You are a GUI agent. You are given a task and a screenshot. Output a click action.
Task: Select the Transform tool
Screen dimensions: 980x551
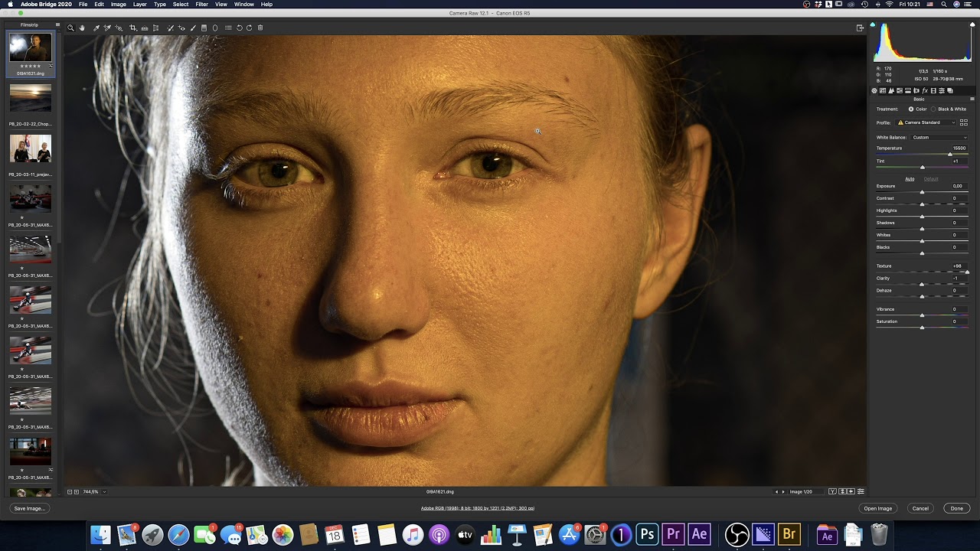pos(155,28)
